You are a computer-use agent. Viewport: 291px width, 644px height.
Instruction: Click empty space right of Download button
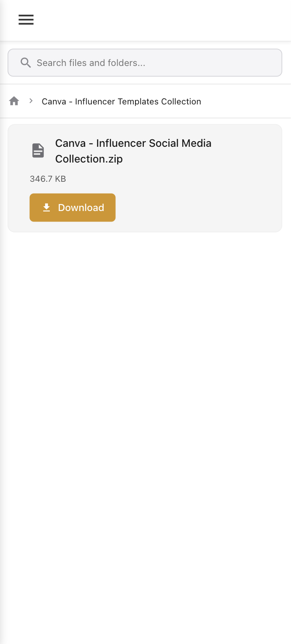[x=197, y=208]
